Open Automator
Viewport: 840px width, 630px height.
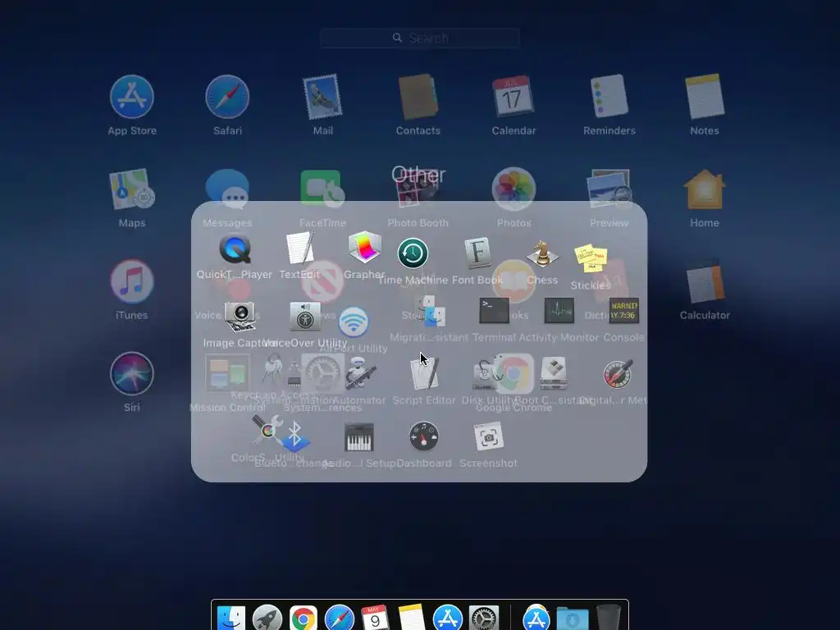click(x=360, y=373)
